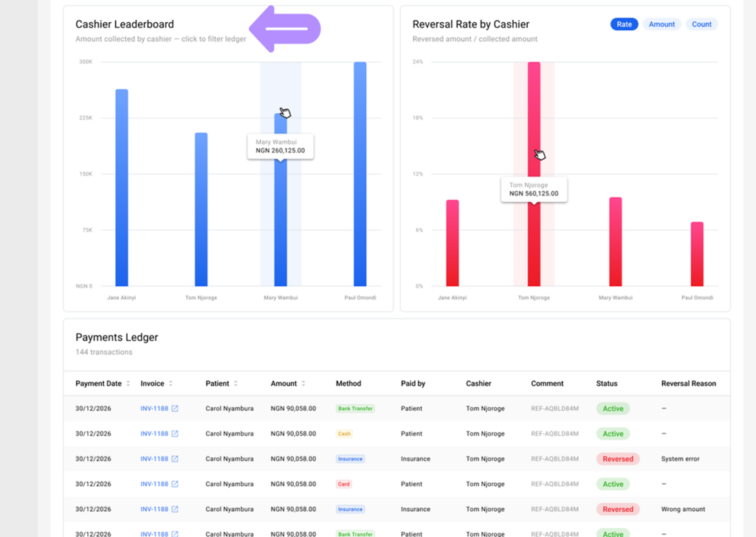Open external link icon in System error row
This screenshot has width=756, height=537.
(174, 459)
